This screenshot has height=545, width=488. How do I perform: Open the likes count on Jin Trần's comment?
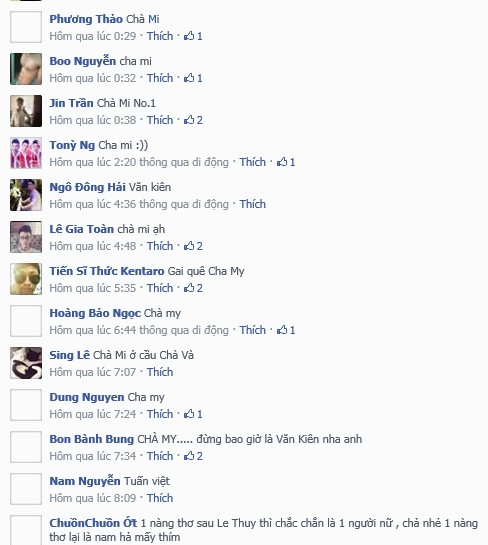(193, 120)
